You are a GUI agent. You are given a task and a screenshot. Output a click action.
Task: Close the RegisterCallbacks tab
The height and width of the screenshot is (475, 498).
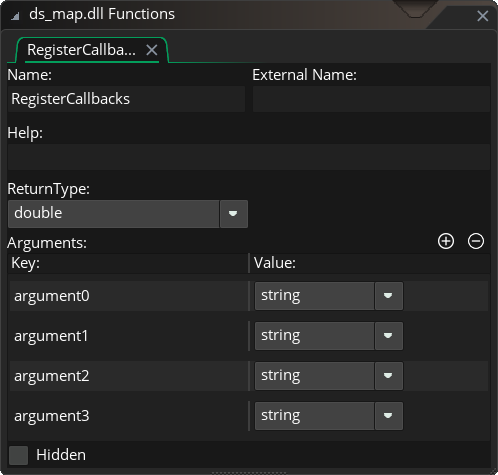pos(152,50)
